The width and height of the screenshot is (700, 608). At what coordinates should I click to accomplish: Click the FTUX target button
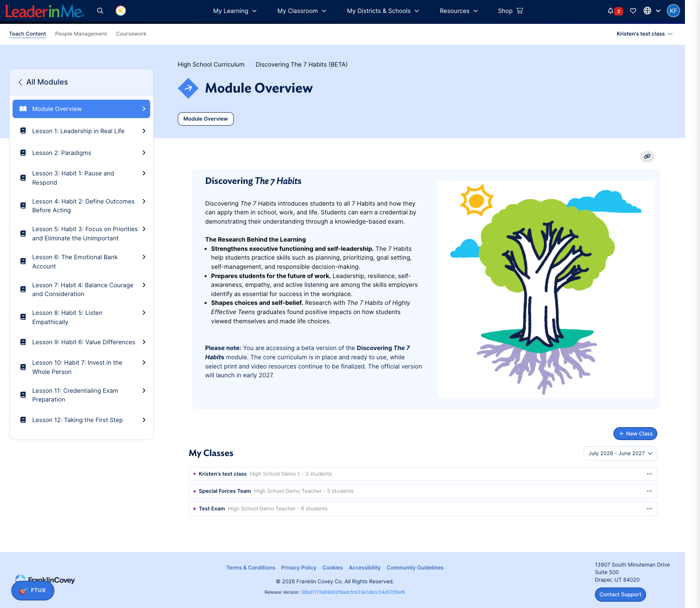click(x=33, y=590)
